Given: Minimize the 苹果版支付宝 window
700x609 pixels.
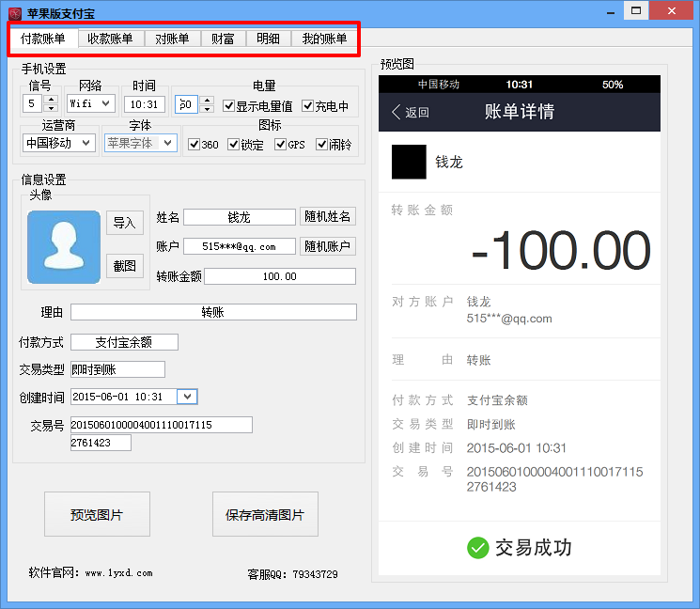Looking at the screenshot, I should [611, 12].
